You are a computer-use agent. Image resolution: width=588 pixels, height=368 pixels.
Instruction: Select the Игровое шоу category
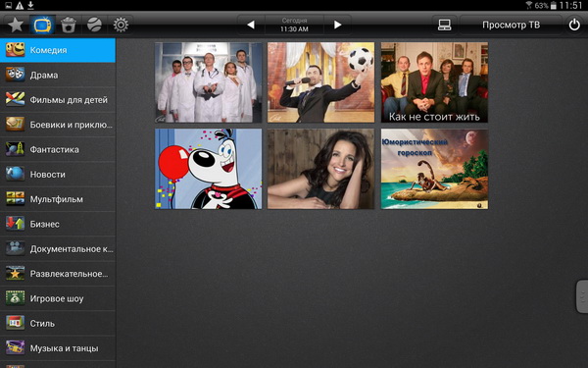[58, 298]
